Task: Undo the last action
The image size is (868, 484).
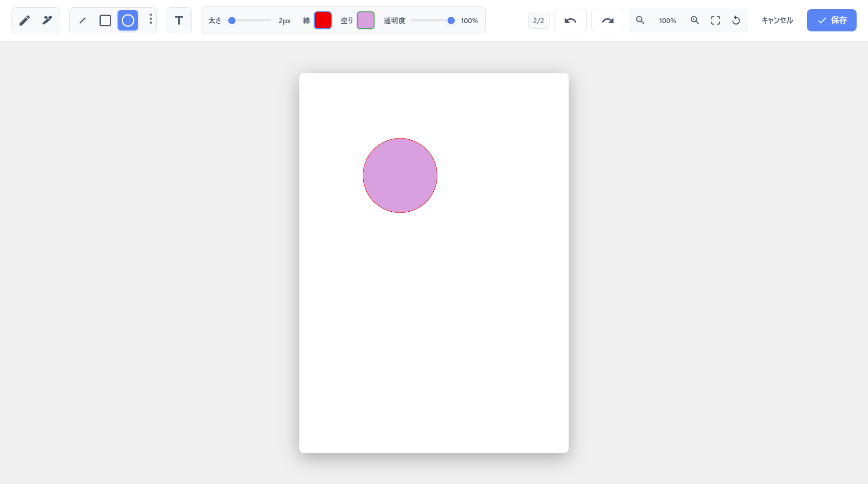Action: pyautogui.click(x=570, y=20)
